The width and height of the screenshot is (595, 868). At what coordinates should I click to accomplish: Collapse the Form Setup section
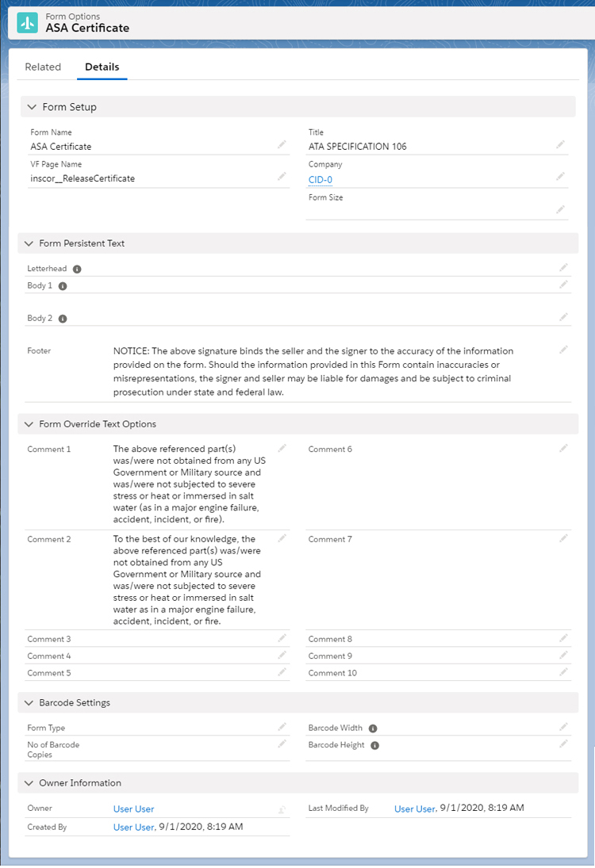click(x=31, y=106)
